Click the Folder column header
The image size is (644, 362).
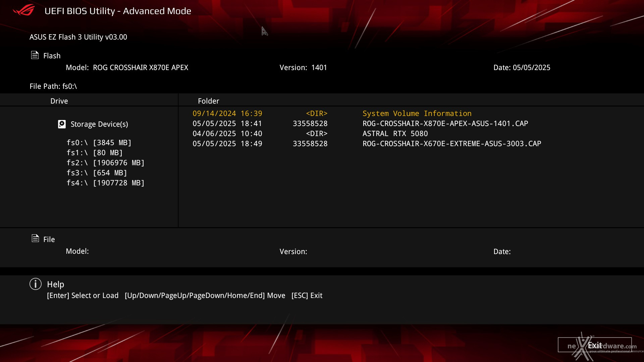pyautogui.click(x=208, y=101)
